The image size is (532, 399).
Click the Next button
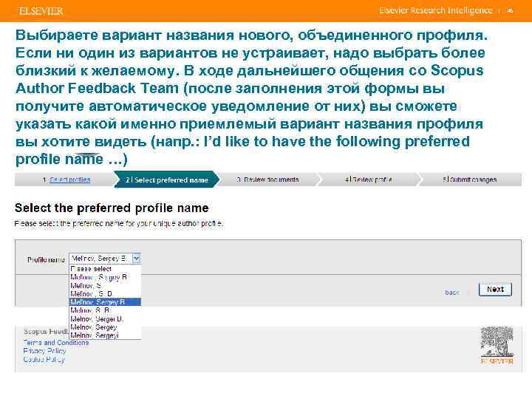(495, 290)
